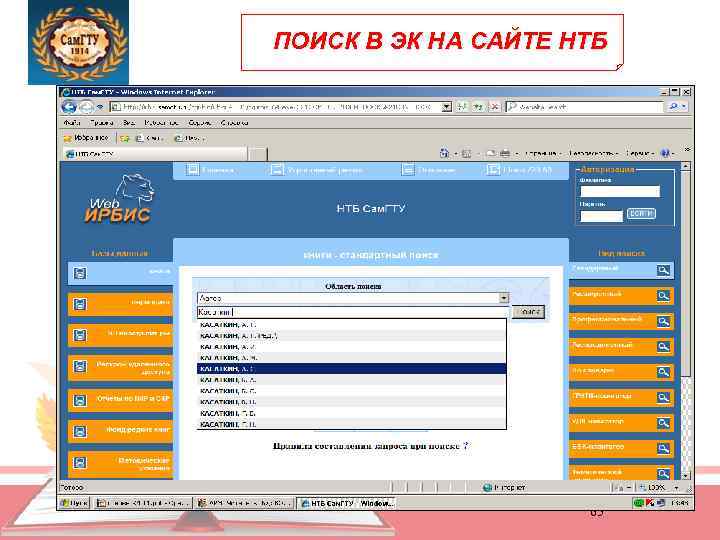Screen dimensions: 720x540
Task: Click the IE Forward arrow button
Action: click(86, 107)
